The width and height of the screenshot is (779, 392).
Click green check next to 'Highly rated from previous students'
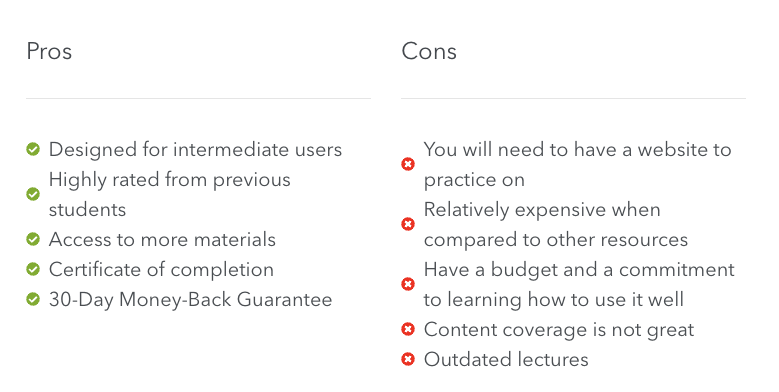point(33,194)
